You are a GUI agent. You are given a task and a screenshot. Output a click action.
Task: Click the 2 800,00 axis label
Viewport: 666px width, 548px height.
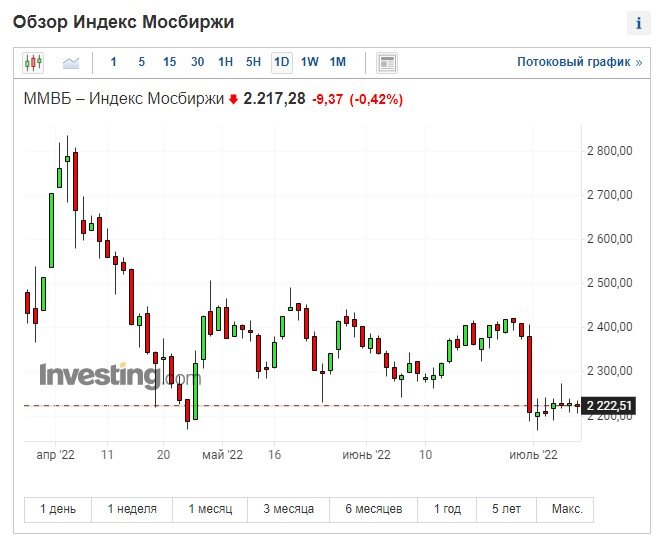(610, 151)
